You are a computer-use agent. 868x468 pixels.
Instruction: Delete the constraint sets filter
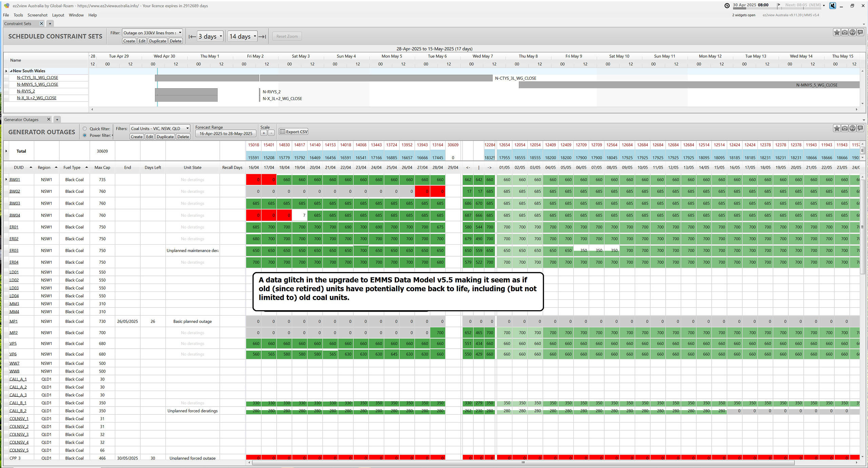point(176,41)
